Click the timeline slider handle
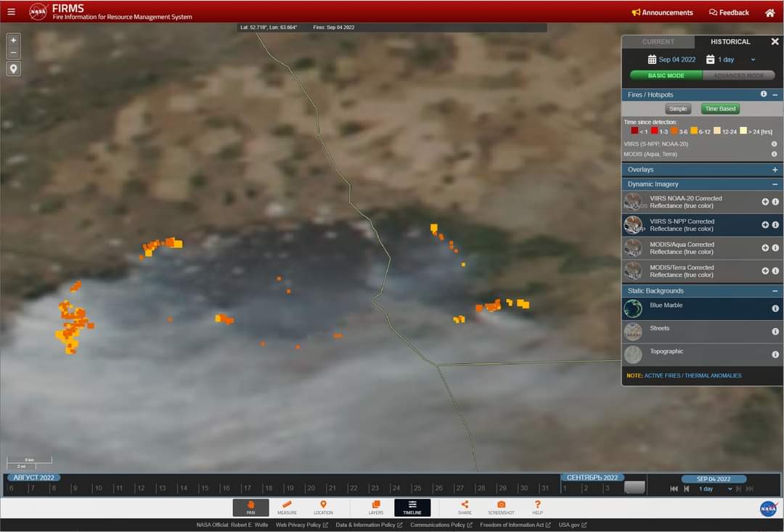The image size is (784, 532). tap(634, 488)
